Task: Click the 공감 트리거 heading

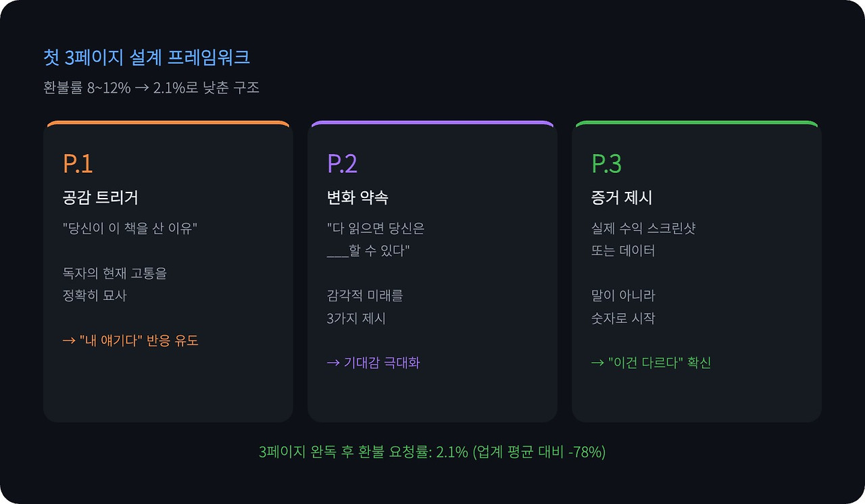Action: click(100, 198)
